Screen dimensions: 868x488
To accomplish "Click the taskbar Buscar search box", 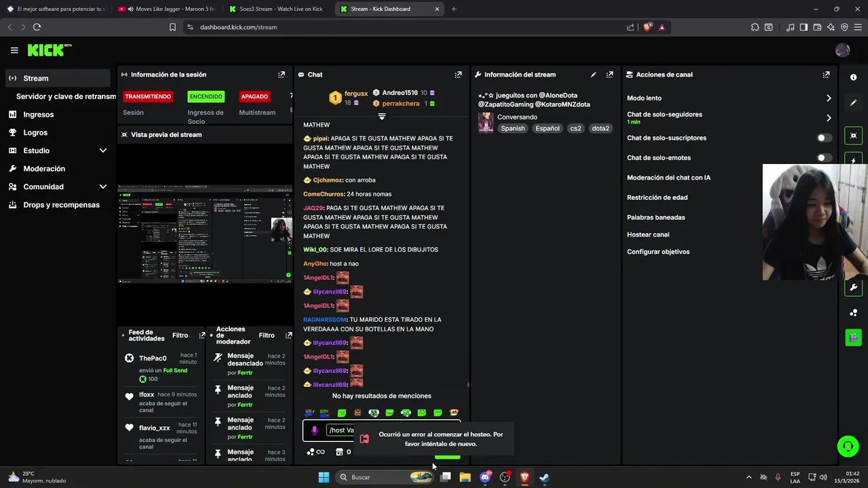I will [x=384, y=477].
